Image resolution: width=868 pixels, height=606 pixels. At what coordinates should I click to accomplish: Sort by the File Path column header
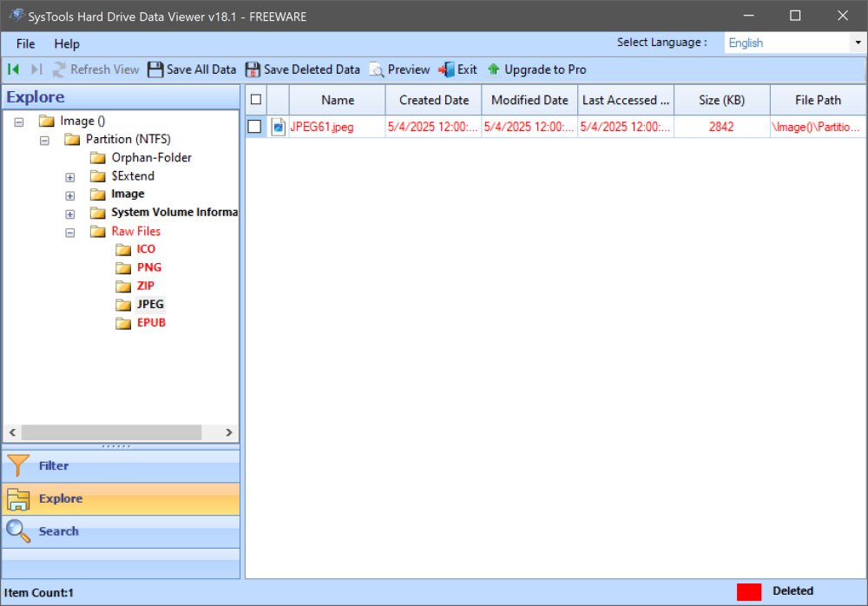tap(818, 100)
